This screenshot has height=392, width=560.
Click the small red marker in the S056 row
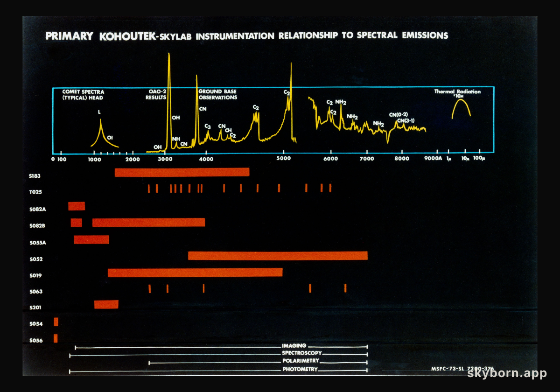[x=56, y=338]
